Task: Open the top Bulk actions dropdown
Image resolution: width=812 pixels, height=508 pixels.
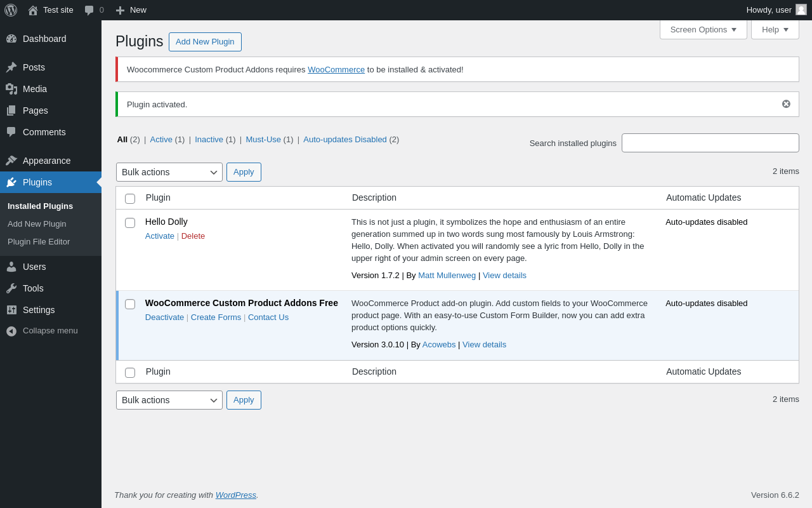Action: pyautogui.click(x=169, y=172)
